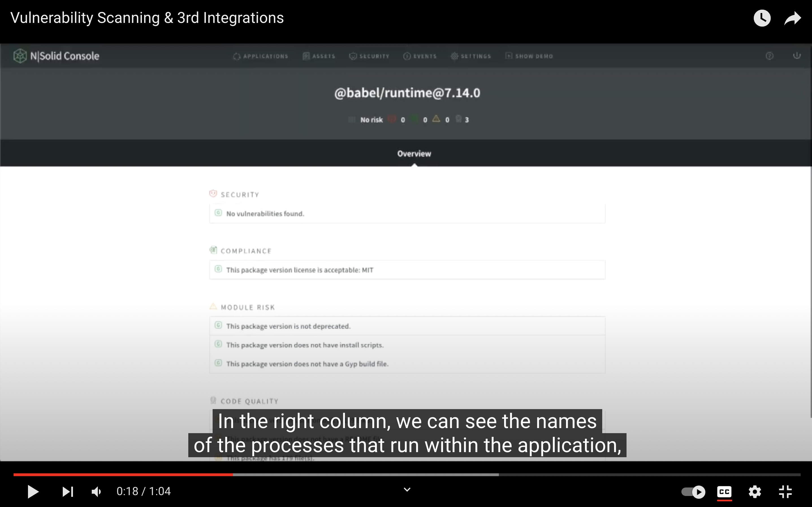
Task: Click the green check beside Gyp build row
Action: point(219,363)
